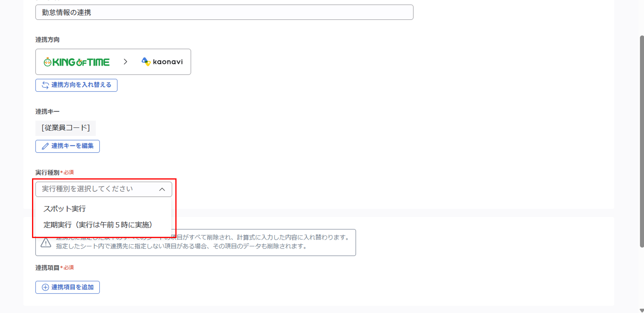Click the KING OF TIME stopwatch logo
Screen dimensions: 644x313
pos(48,62)
